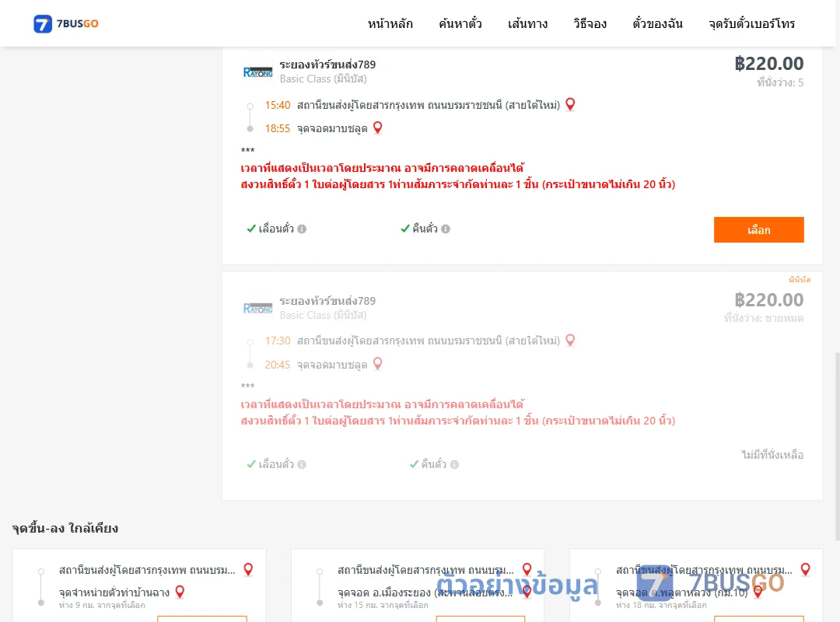Click departure time 15:40
Image resolution: width=840 pixels, height=622 pixels.
(x=278, y=105)
